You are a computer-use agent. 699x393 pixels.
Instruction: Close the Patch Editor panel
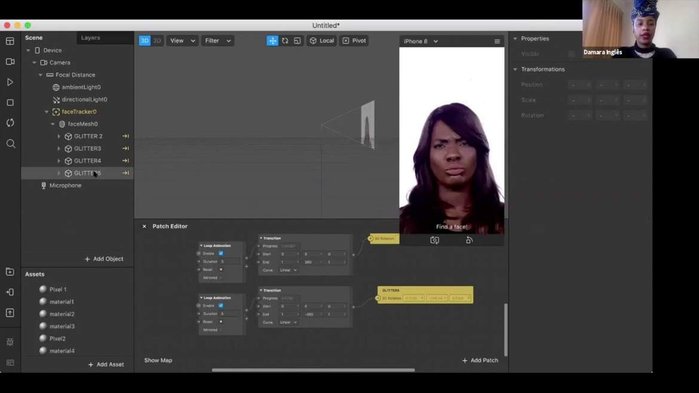tap(144, 226)
